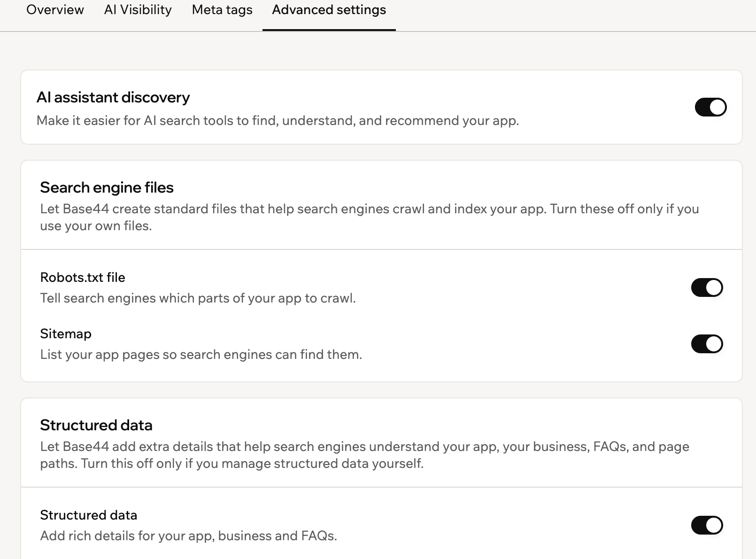The image size is (756, 559).
Task: Click 'Let Base44 create standard files' description
Action: (x=370, y=217)
